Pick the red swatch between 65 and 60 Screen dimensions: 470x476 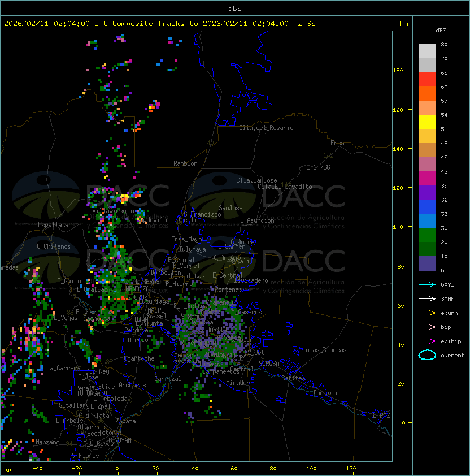427,80
